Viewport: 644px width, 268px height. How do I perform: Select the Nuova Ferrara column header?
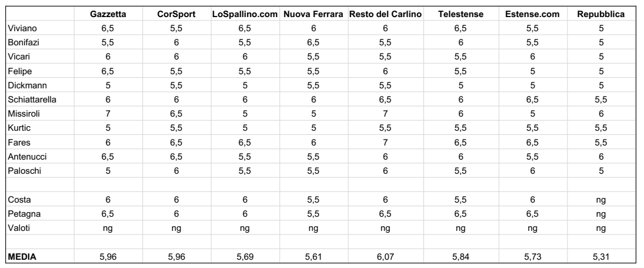(x=313, y=14)
